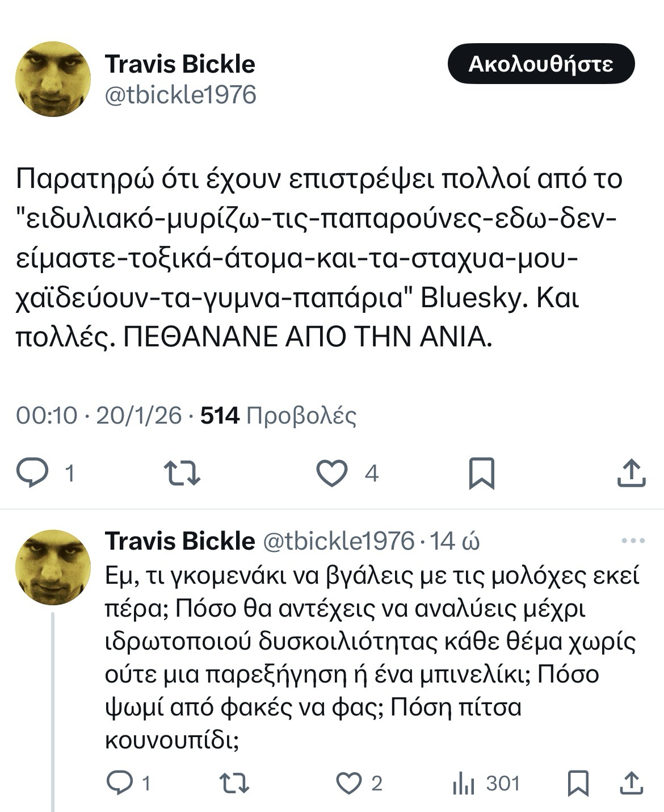Repost the main tweet

[182, 473]
